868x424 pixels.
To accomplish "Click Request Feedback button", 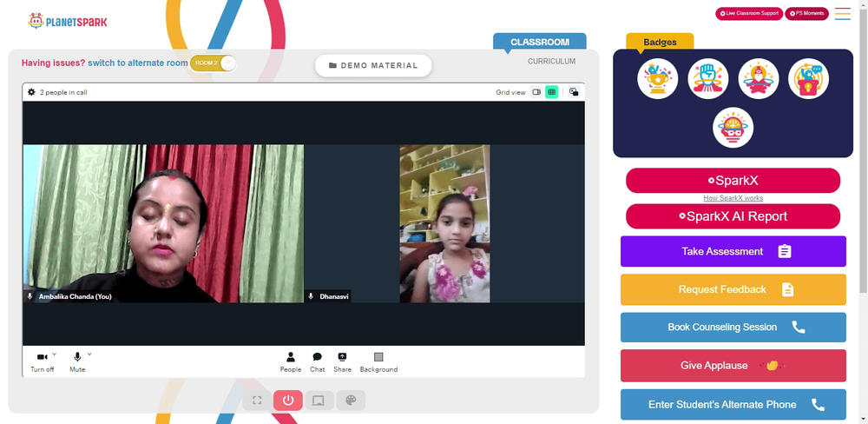I will (733, 289).
